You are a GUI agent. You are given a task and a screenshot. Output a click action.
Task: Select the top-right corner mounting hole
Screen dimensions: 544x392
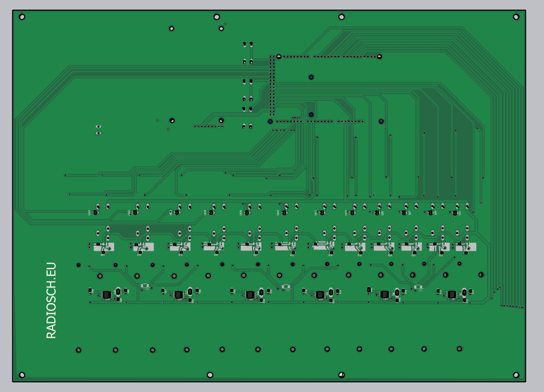[x=516, y=17]
